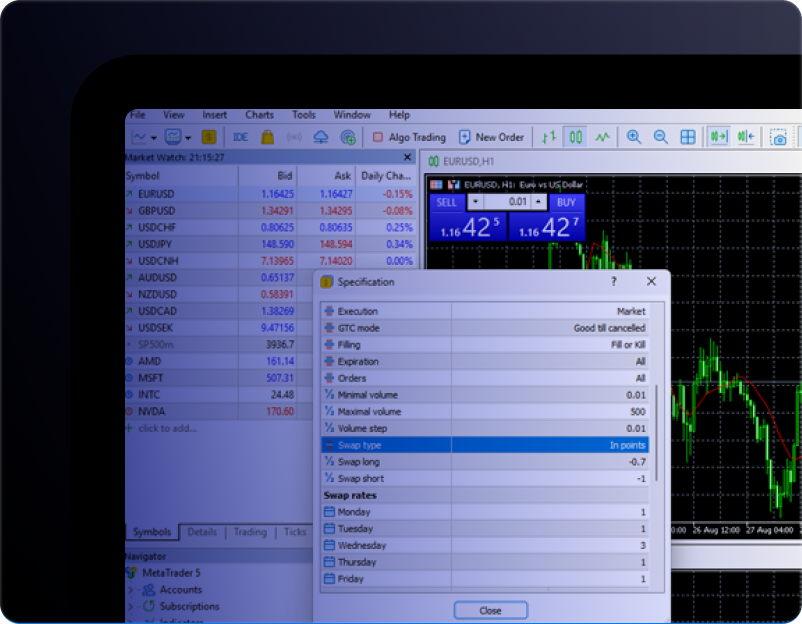
Task: Switch chart to line chart view
Action: click(x=603, y=137)
